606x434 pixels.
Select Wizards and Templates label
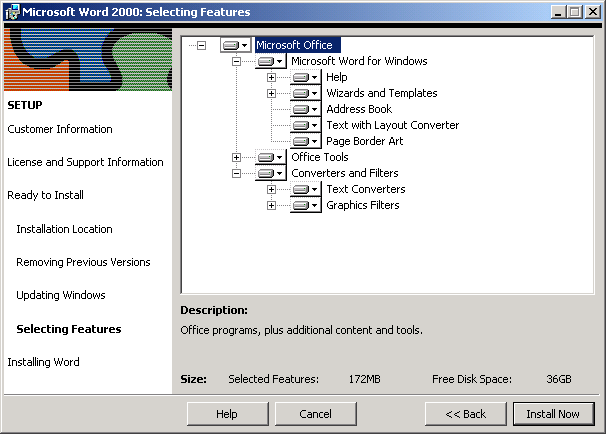coord(382,93)
